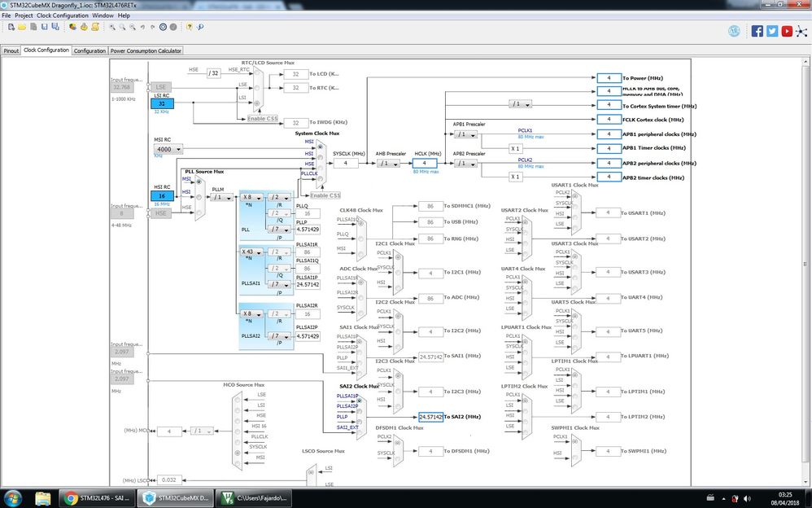Open the YouTube icon in toolbar
Viewport: 812px width, 508px height.
[x=787, y=31]
